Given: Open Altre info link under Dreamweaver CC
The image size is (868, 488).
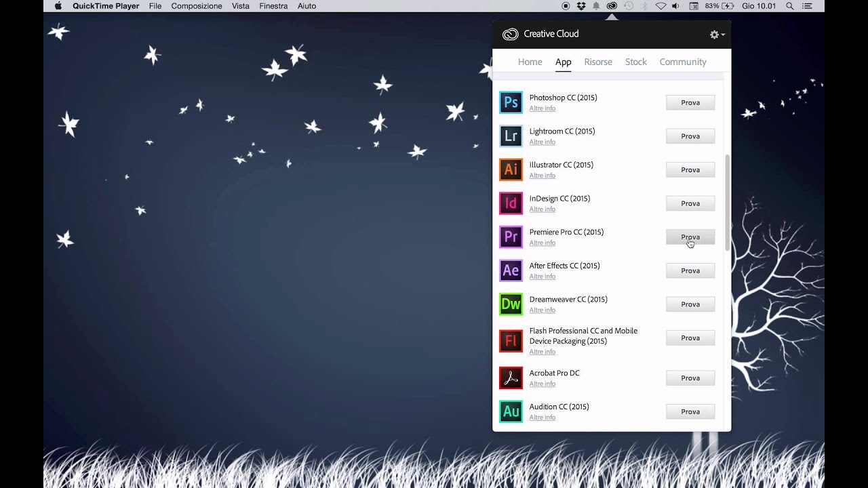Looking at the screenshot, I should pos(542,310).
